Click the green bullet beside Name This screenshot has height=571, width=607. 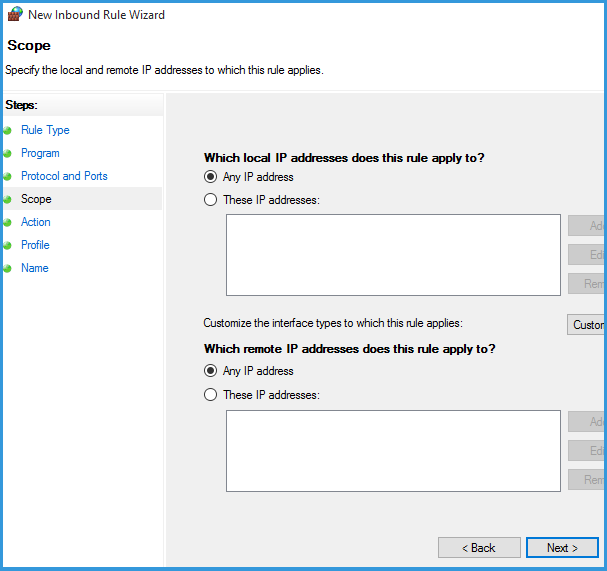(9, 269)
